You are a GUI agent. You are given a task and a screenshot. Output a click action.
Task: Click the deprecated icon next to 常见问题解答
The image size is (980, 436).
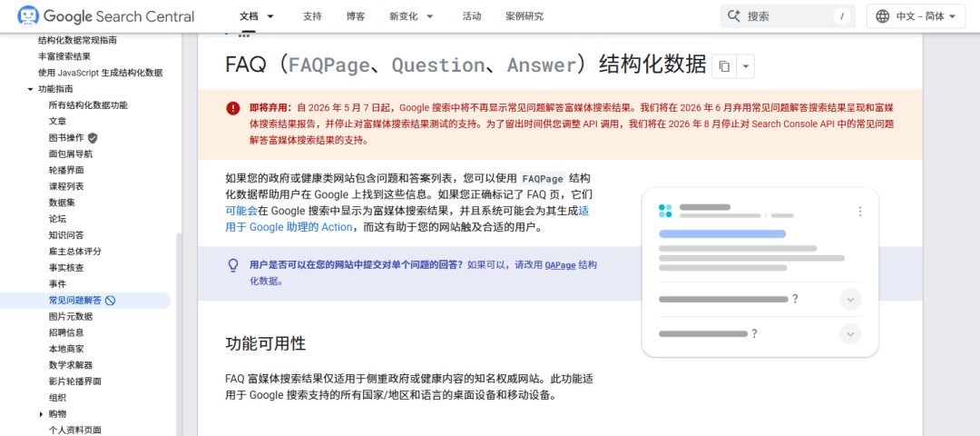pos(110,301)
